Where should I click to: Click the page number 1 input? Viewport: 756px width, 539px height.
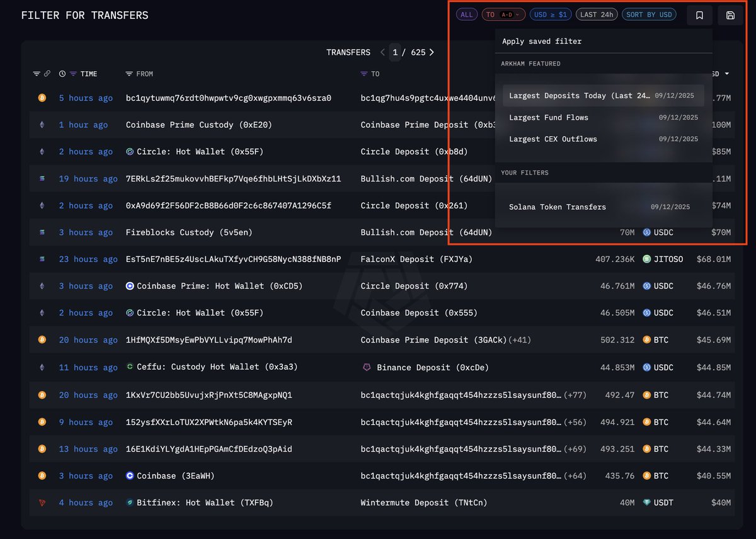(395, 52)
